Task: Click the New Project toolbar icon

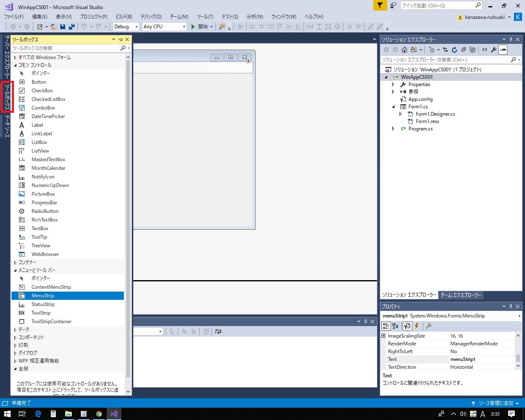Action: coord(40,27)
